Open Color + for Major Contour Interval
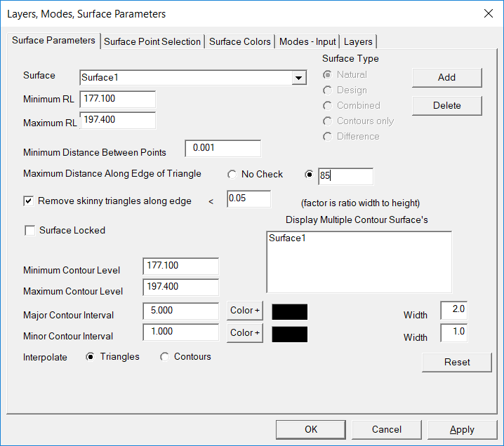This screenshot has width=504, height=446. pyautogui.click(x=244, y=311)
